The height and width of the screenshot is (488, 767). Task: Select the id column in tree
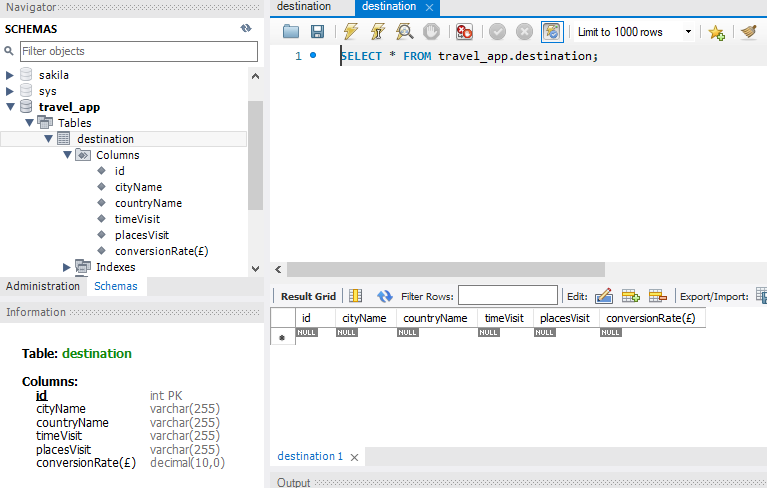(x=119, y=171)
